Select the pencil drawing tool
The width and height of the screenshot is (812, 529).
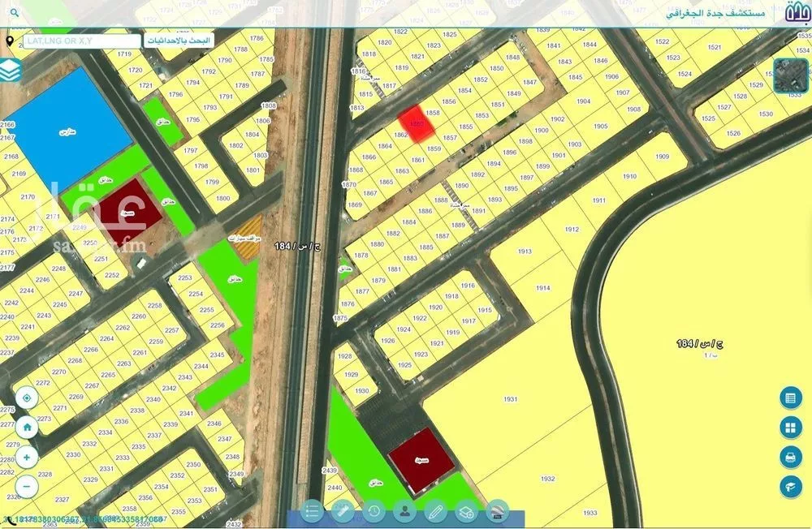[435, 511]
